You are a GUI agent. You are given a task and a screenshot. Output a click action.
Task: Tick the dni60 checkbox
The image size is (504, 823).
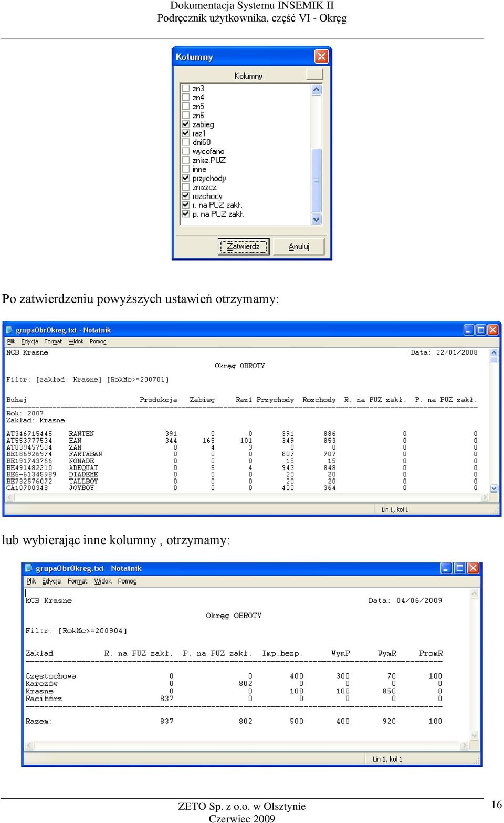(186, 142)
